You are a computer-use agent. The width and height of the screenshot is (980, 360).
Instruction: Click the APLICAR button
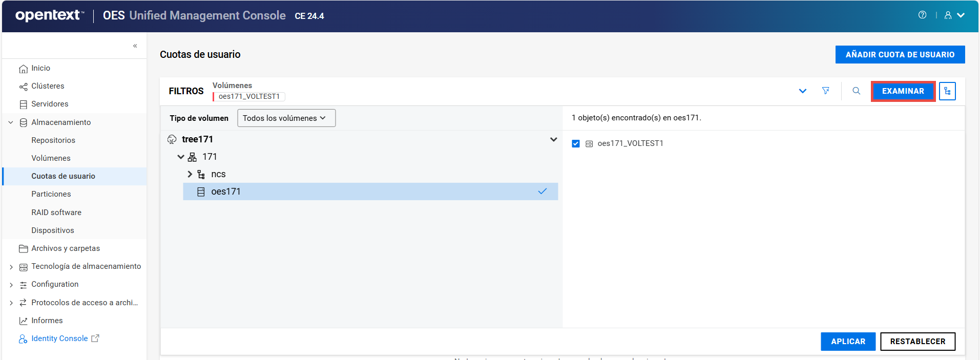click(848, 342)
